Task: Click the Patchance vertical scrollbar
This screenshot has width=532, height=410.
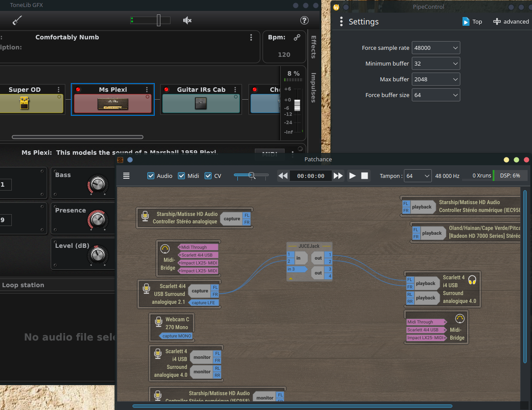Action: (525, 276)
